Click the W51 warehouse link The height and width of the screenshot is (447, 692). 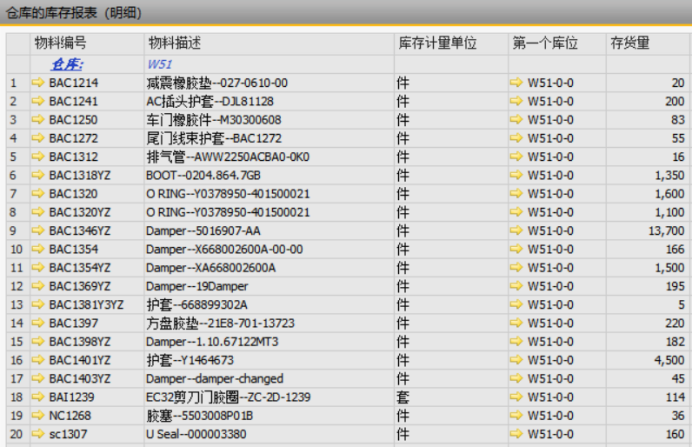coord(160,64)
